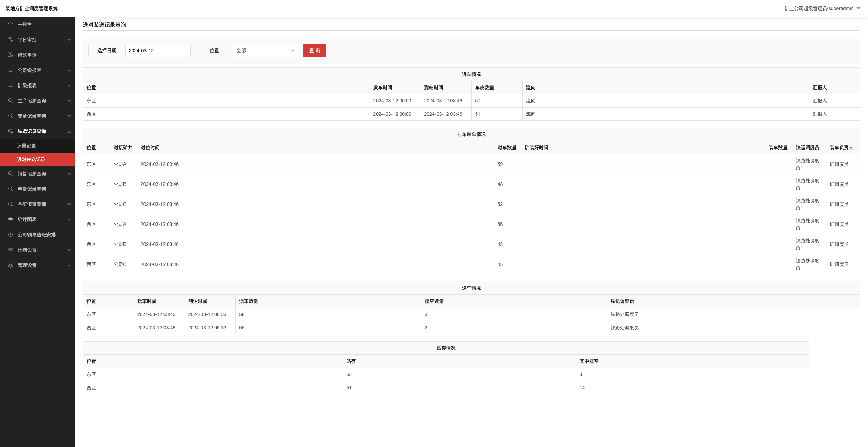Image resolution: width=868 pixels, height=447 pixels.
Task: Click 对车数量 48 in 东区 公司B row
Action: click(x=500, y=184)
